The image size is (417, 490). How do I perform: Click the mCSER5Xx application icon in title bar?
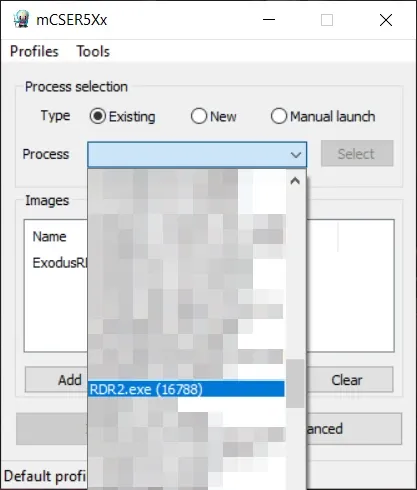[21, 20]
